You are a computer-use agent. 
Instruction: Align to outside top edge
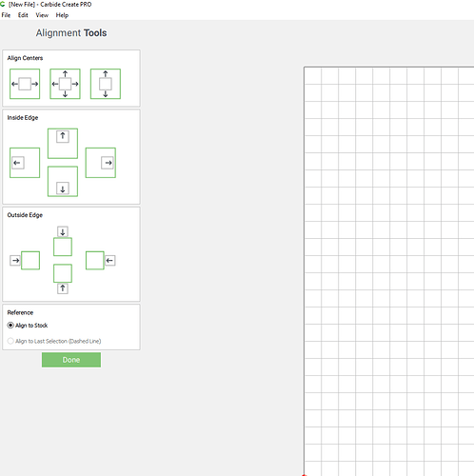point(63,241)
